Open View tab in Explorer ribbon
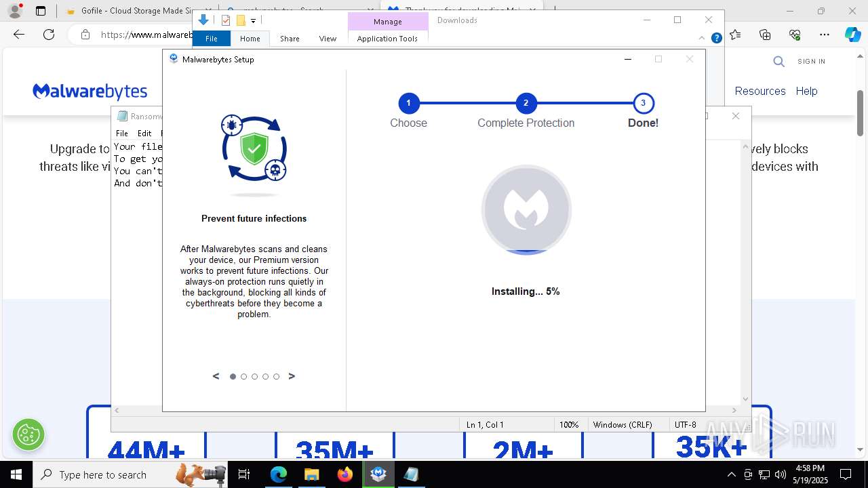This screenshot has width=868, height=488. (x=328, y=39)
